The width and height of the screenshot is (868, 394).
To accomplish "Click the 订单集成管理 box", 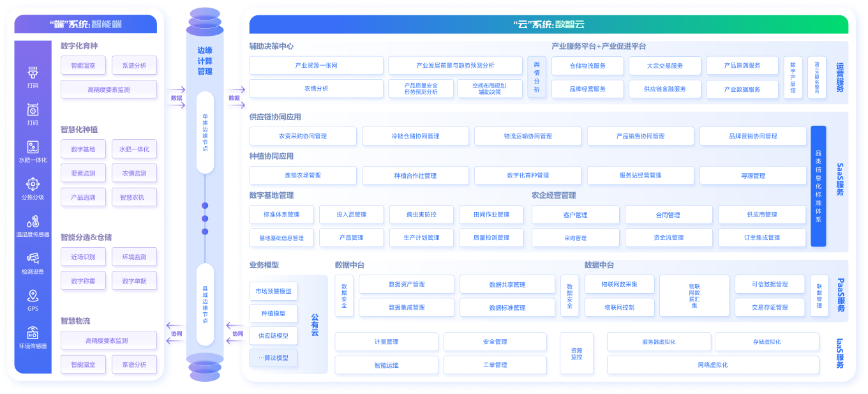I will coord(762,238).
